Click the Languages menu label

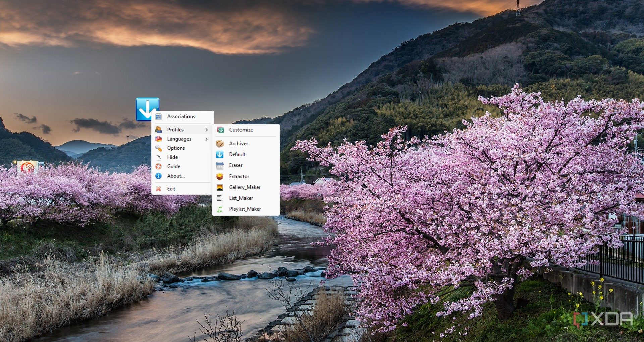(x=179, y=139)
